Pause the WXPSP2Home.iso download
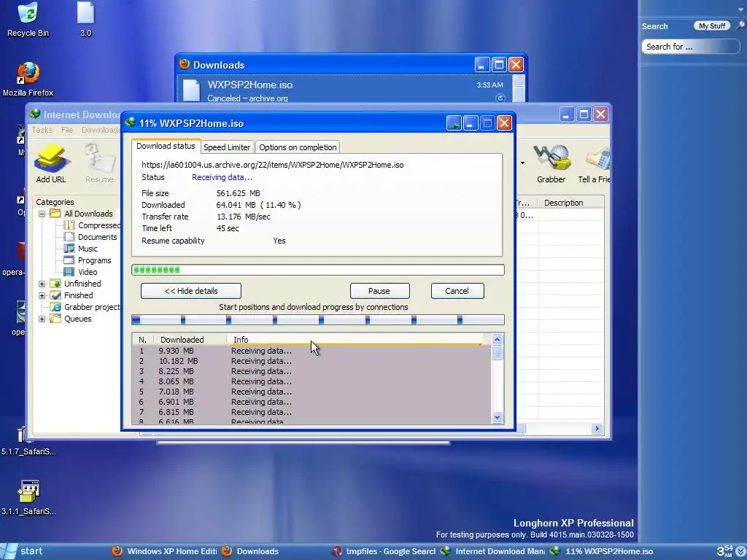 379,291
